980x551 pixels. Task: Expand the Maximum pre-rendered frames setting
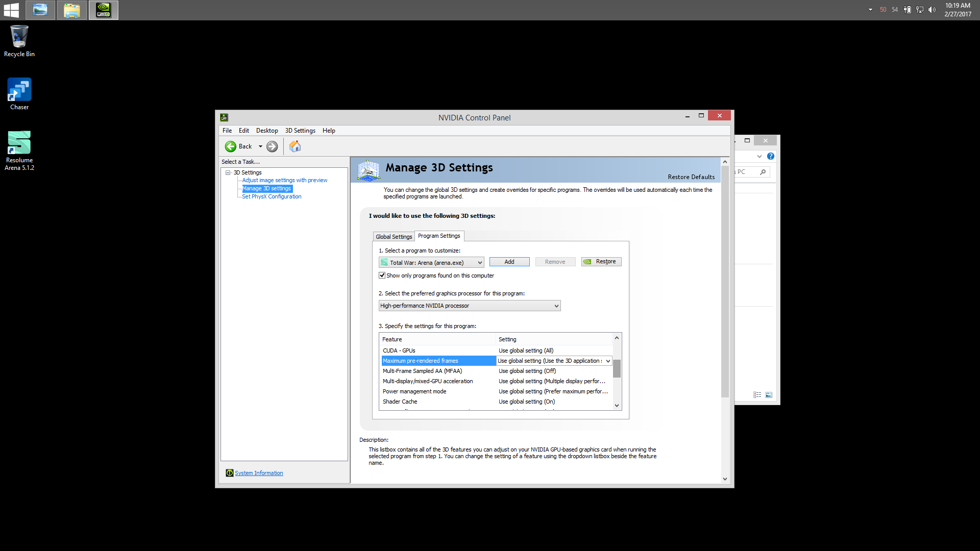pyautogui.click(x=608, y=361)
